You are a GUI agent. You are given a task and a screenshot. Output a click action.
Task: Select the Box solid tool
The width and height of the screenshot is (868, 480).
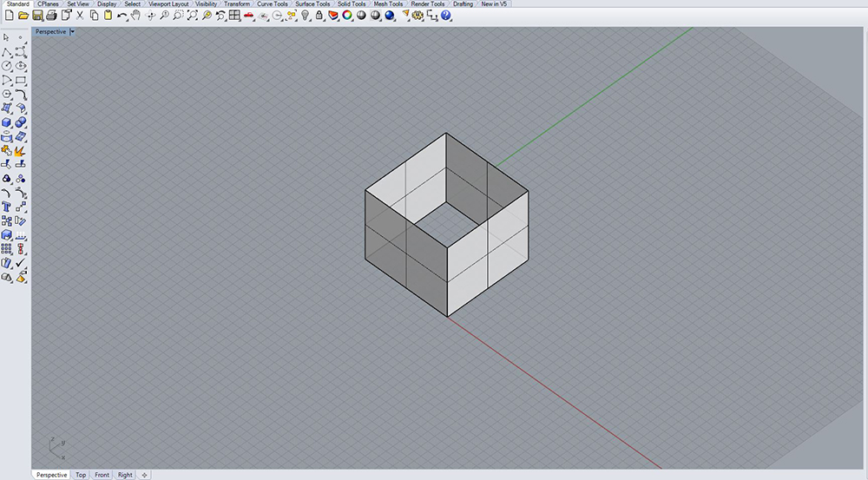pyautogui.click(x=6, y=122)
